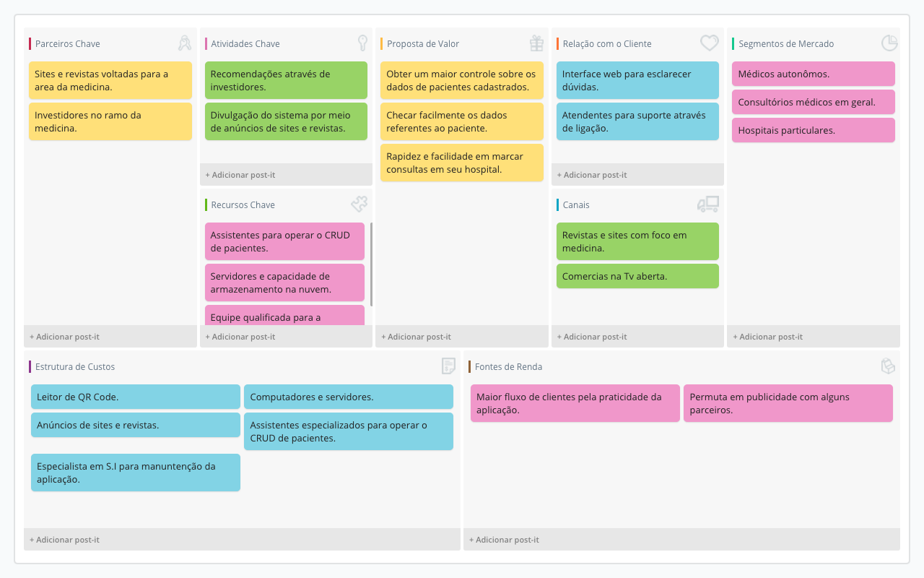This screenshot has height=578, width=924.
Task: Click the Atividades Chave lightbulb icon
Action: pos(362,43)
